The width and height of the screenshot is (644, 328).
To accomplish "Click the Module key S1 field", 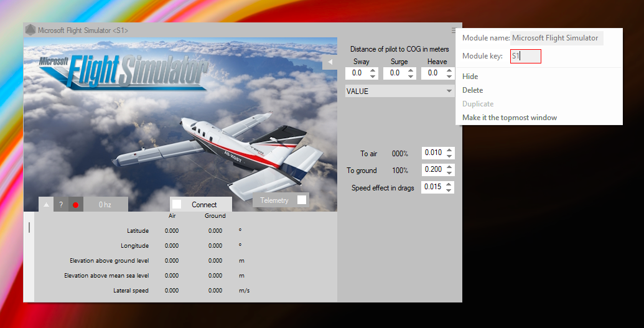I will pyautogui.click(x=526, y=56).
